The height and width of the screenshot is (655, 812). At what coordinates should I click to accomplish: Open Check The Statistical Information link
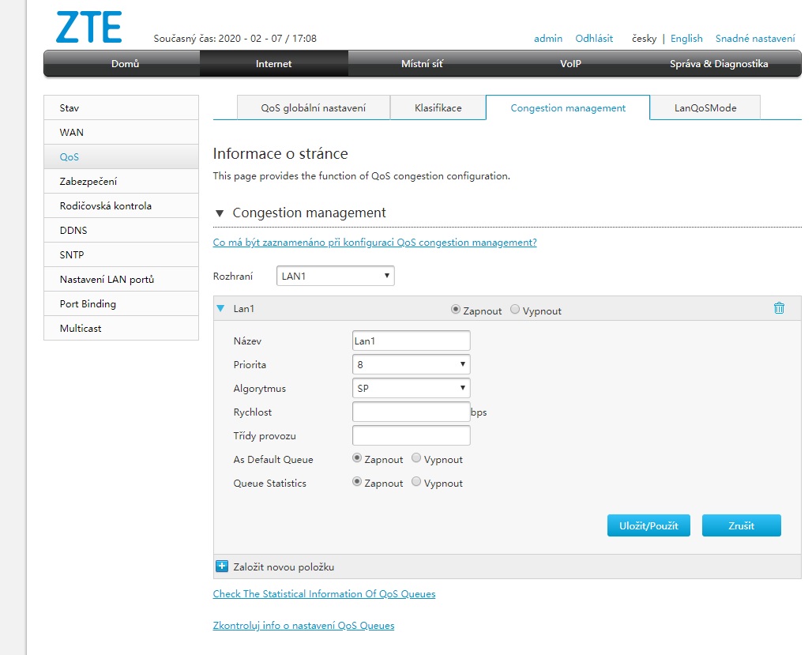324,593
